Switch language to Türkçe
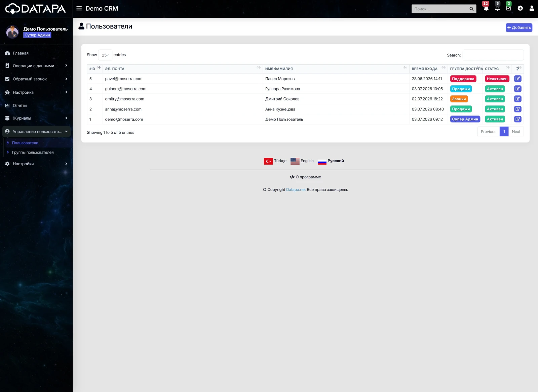 coord(280,161)
